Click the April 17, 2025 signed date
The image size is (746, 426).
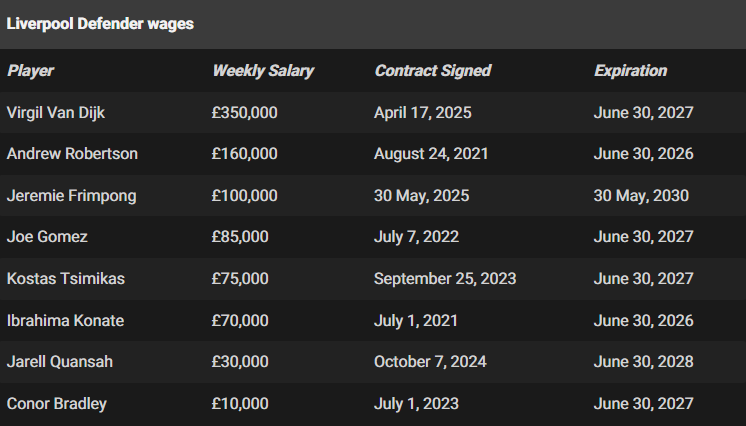(422, 113)
